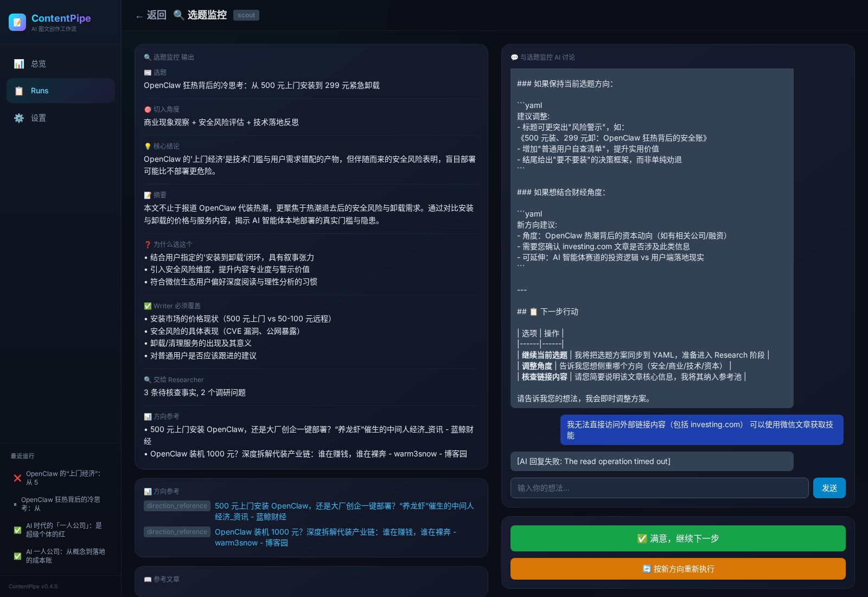Viewport: 868px width, 597px height.
Task: Click green check icon beside AI 时代的 run
Action: [x=17, y=530]
